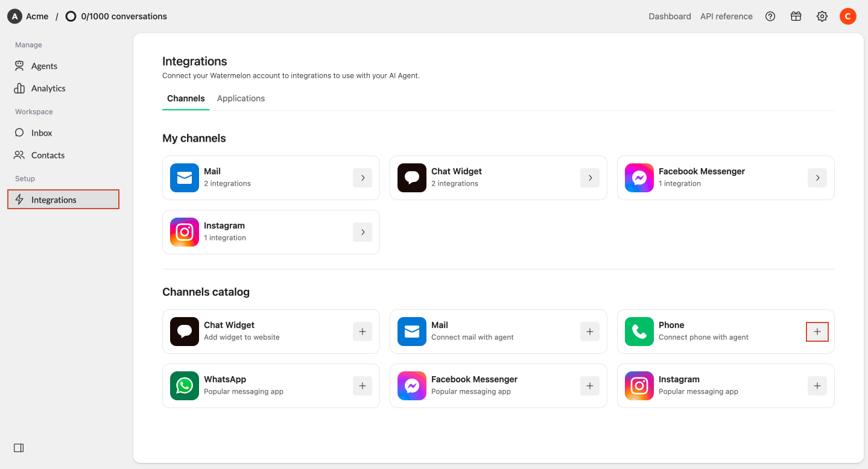The image size is (868, 469).
Task: Click the WhatsApp icon in catalog
Action: click(185, 386)
